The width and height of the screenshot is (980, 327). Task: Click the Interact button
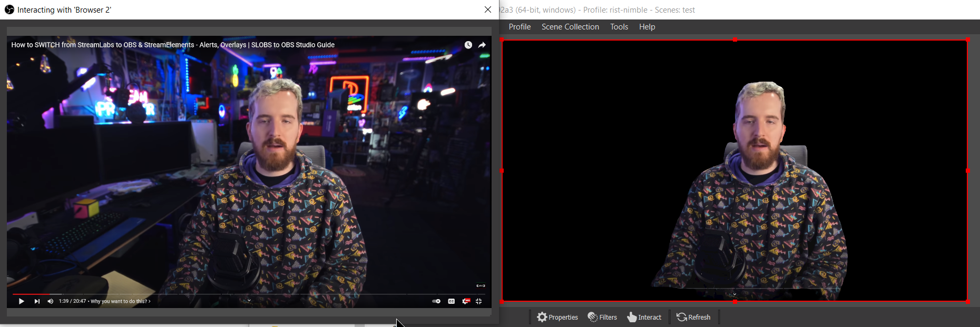tap(644, 317)
